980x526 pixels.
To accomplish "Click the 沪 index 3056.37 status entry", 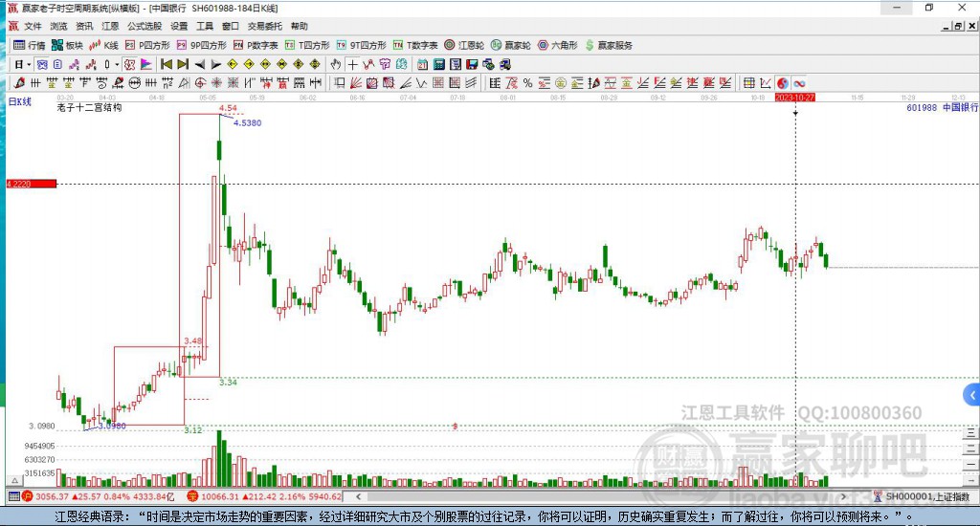I will (x=99, y=496).
